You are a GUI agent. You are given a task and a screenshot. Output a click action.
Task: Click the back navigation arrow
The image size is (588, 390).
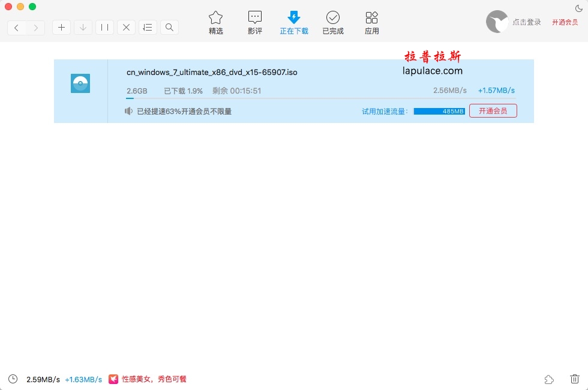coord(17,28)
